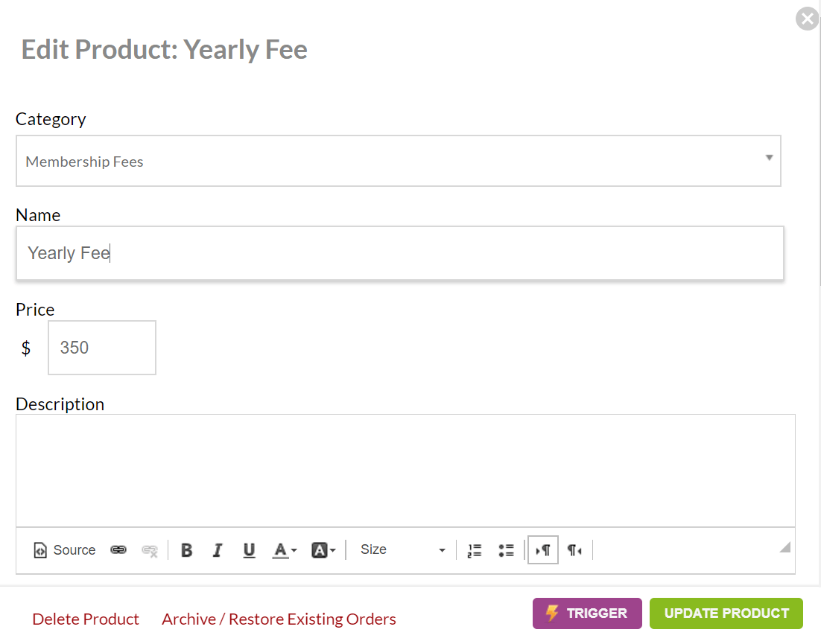Insert a bulleted list
Viewport: 821px width, 644px height.
coord(507,550)
